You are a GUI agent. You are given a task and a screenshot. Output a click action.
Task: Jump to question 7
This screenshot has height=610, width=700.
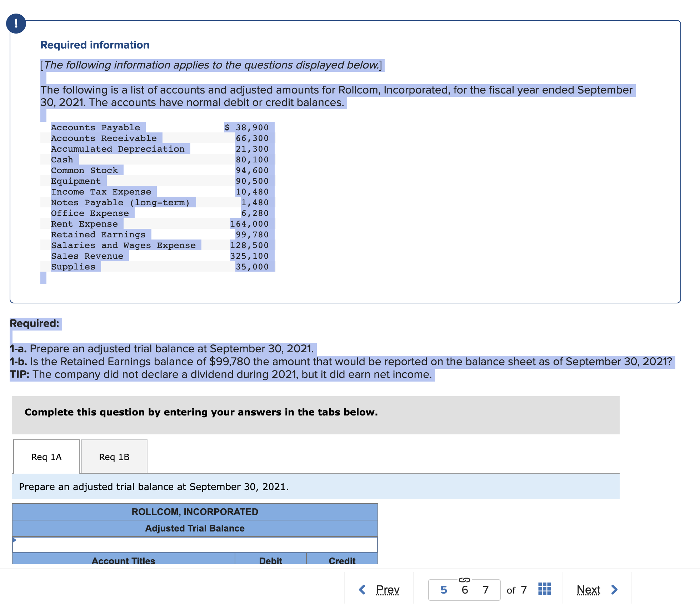[485, 590]
